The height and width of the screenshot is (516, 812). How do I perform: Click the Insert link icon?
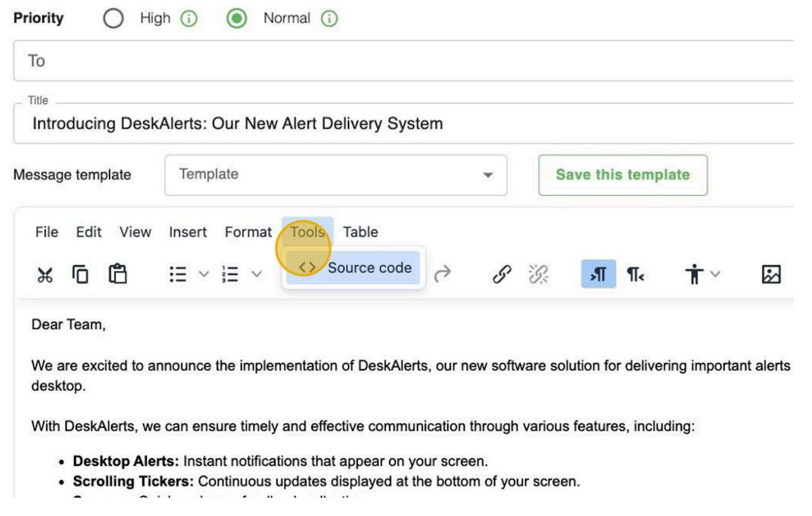(x=501, y=274)
